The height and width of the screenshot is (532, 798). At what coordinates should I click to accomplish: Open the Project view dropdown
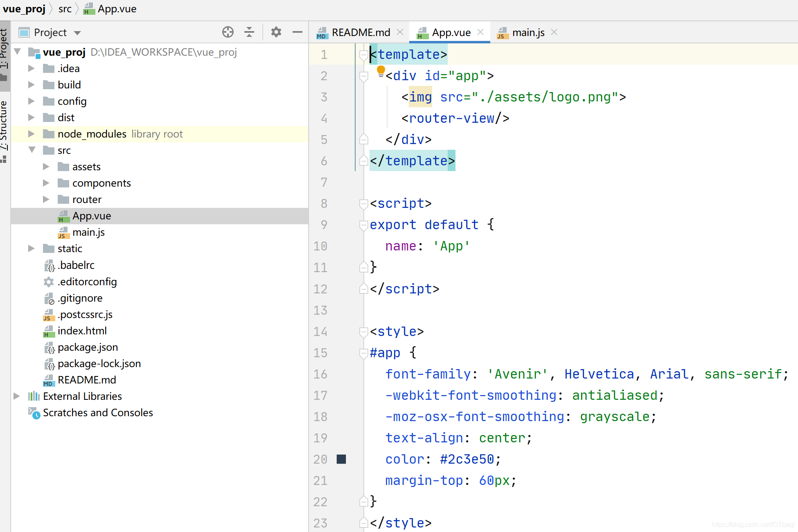click(77, 33)
